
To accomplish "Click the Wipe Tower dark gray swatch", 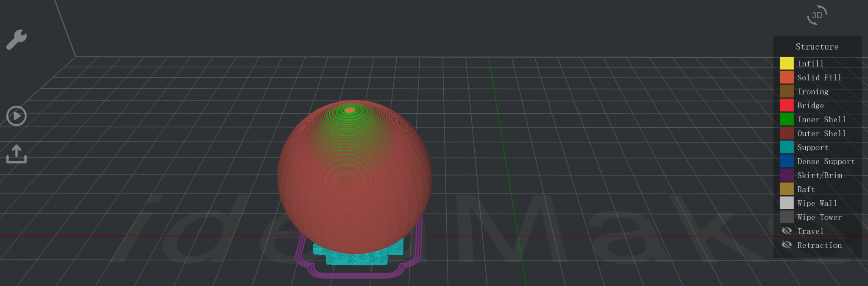I will [x=787, y=217].
